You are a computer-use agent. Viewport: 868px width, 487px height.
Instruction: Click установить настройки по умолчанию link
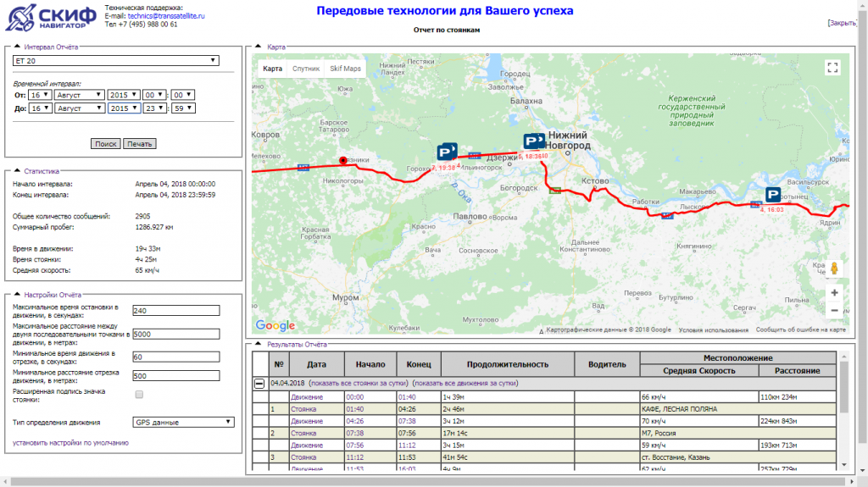coord(71,443)
